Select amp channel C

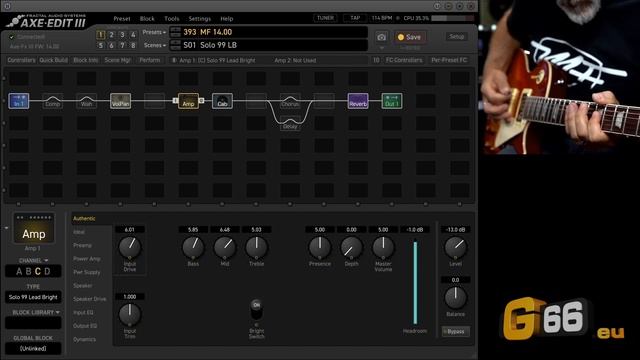(x=38, y=271)
